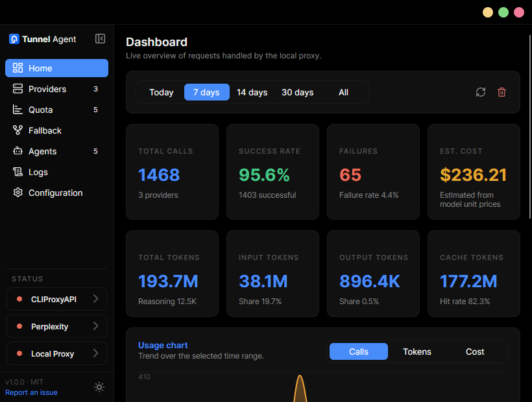This screenshot has height=402, width=532.
Task: Refresh the dashboard statistics
Action: (x=481, y=92)
